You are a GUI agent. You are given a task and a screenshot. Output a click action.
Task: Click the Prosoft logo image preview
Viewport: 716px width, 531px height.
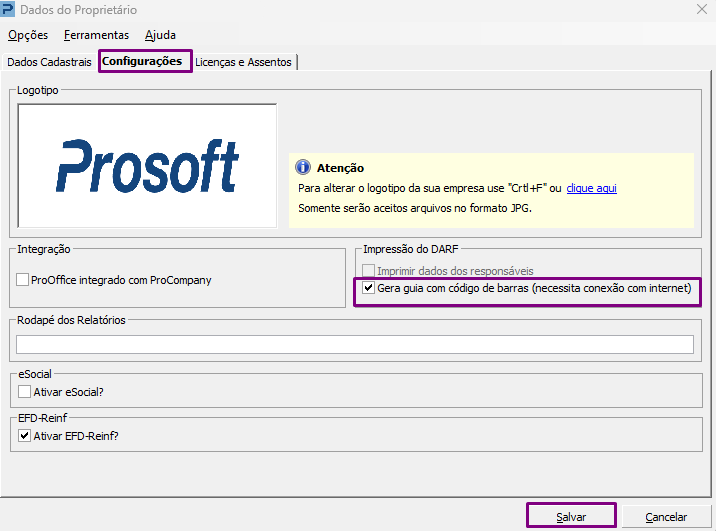click(x=147, y=165)
